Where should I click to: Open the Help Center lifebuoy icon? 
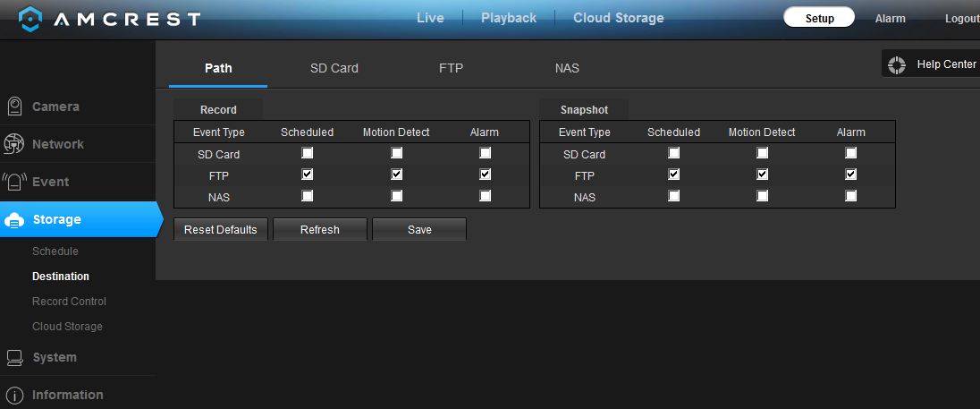(x=896, y=64)
